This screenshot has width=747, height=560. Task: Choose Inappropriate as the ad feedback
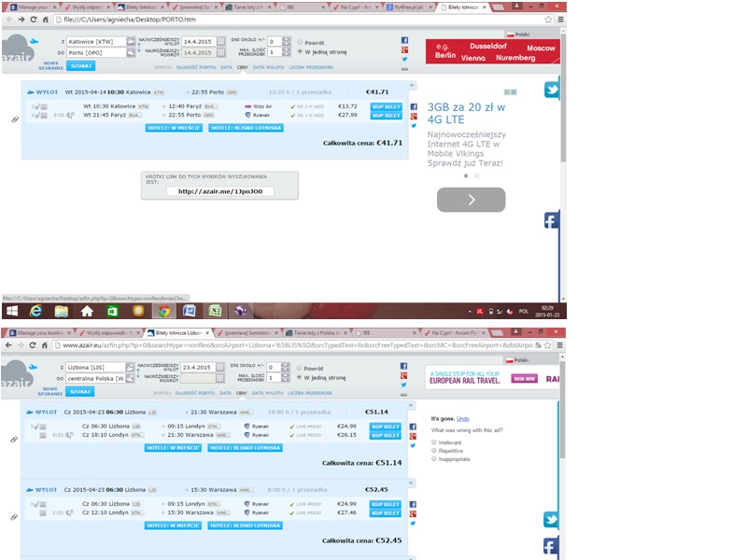pos(433,458)
